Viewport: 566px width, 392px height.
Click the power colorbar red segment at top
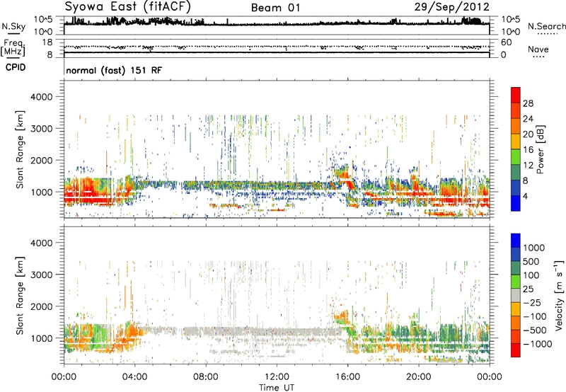(x=516, y=96)
